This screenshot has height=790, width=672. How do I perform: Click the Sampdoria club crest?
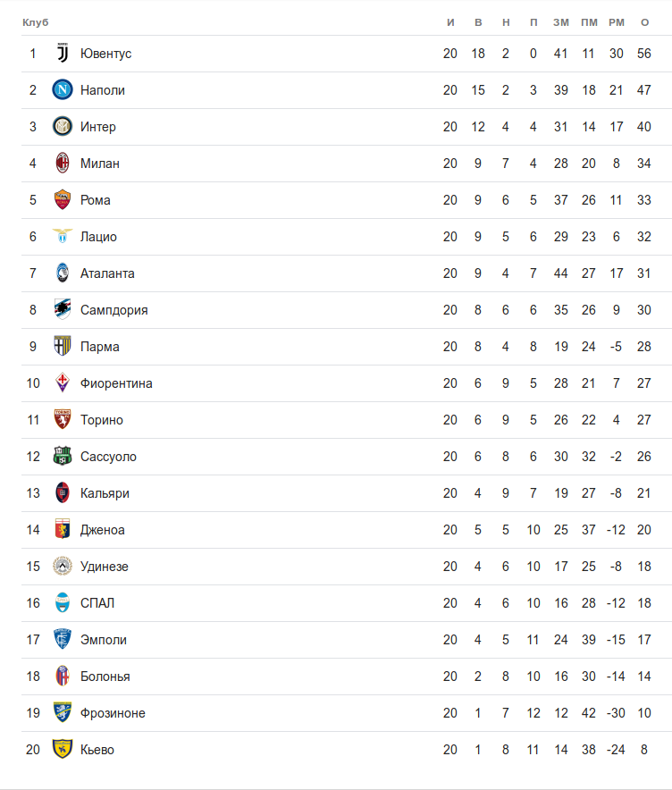62,310
